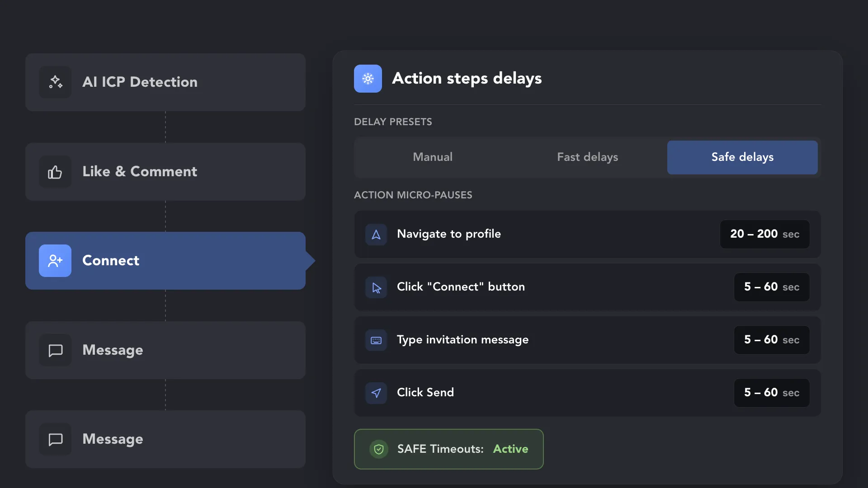Edit the 20 – 200 sec navigate delay

click(764, 234)
